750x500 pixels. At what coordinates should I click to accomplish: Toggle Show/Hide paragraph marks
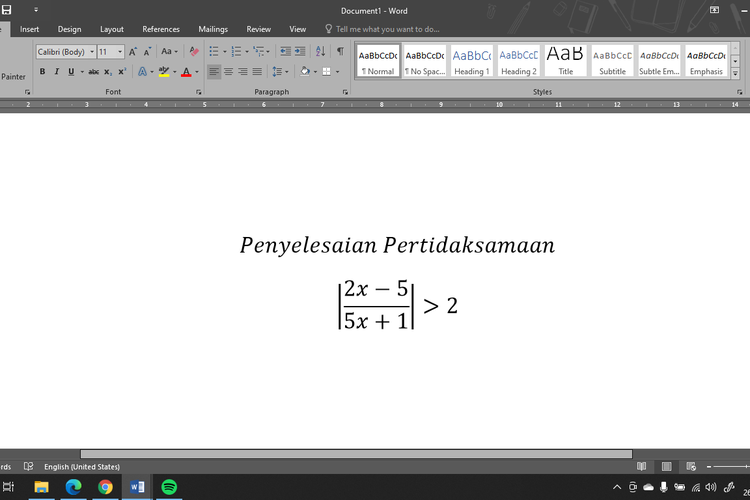(340, 51)
